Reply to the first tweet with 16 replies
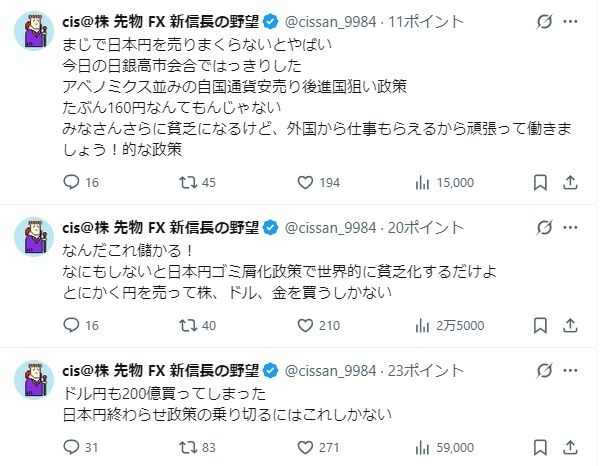 (70, 182)
